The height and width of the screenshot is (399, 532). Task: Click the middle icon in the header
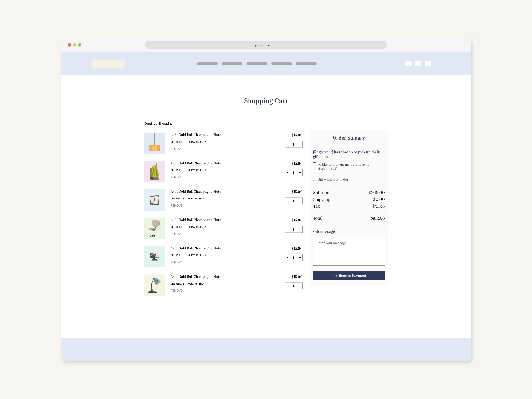click(x=418, y=64)
